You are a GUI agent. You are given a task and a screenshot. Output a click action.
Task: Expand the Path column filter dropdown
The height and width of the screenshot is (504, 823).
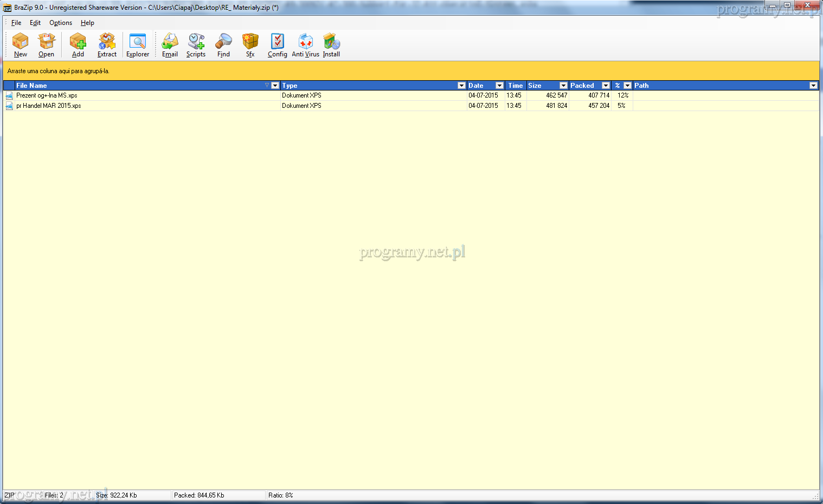[x=813, y=86]
